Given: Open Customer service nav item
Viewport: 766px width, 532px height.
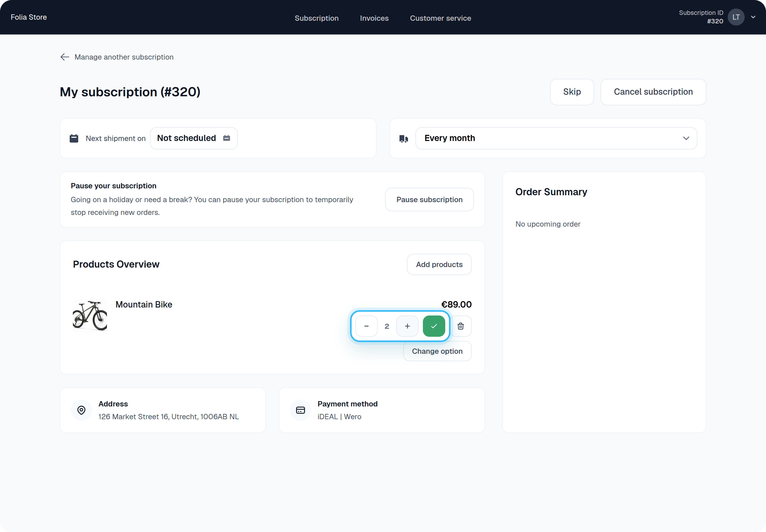Looking at the screenshot, I should click(440, 18).
